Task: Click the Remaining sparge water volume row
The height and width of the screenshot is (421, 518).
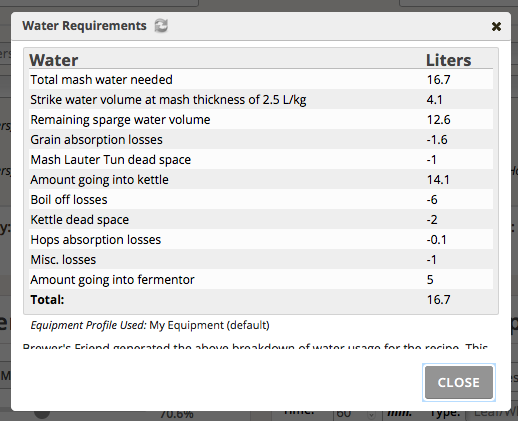Action: [261, 120]
